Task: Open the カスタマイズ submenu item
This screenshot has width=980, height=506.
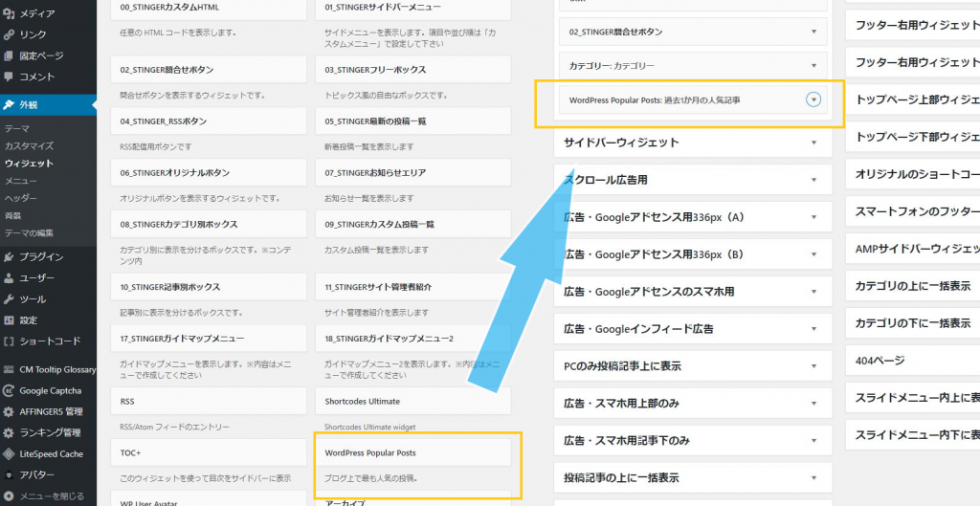Action: click(x=29, y=145)
